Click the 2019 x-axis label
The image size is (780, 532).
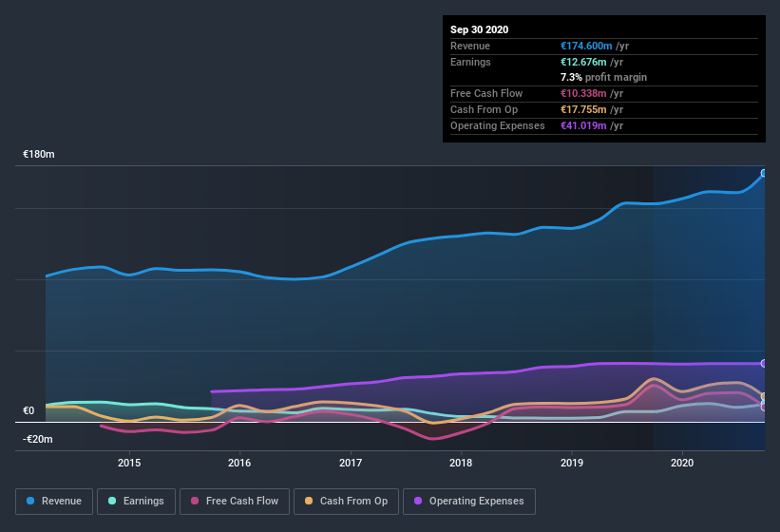(x=572, y=463)
